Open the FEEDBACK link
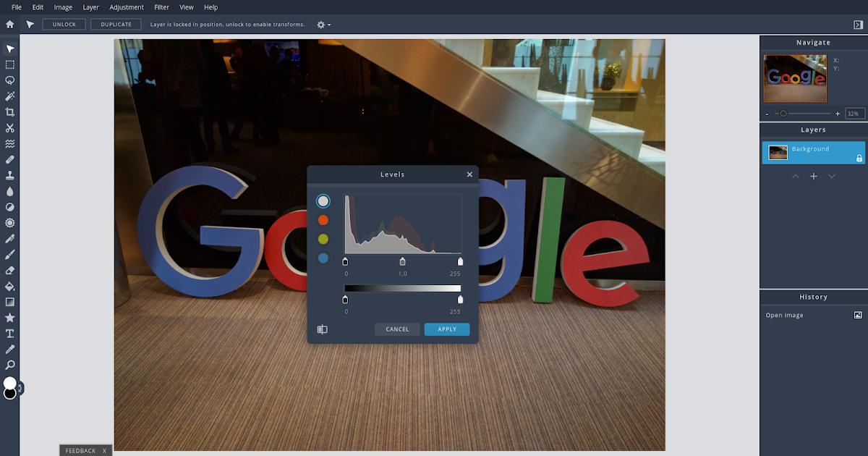The image size is (868, 456). click(x=80, y=451)
